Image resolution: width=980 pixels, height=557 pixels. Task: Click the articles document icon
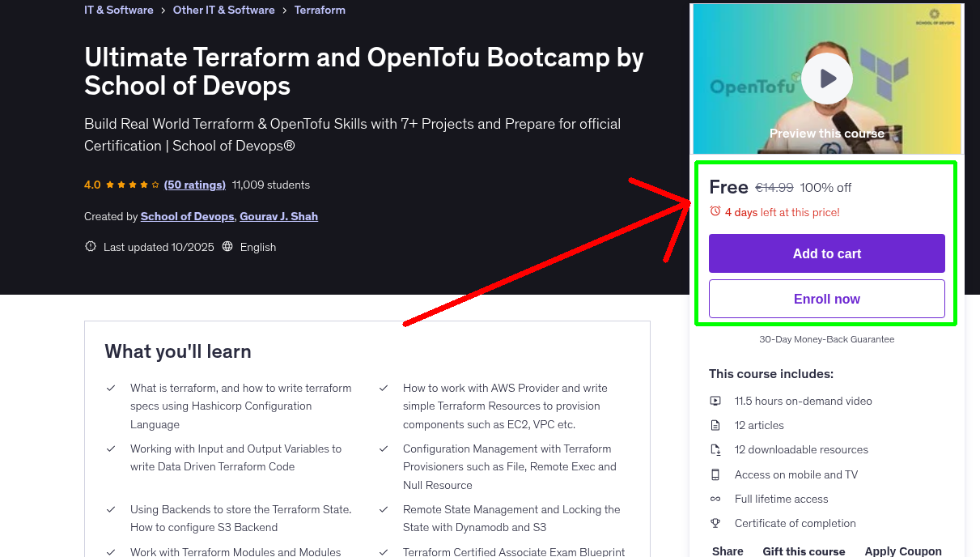715,425
